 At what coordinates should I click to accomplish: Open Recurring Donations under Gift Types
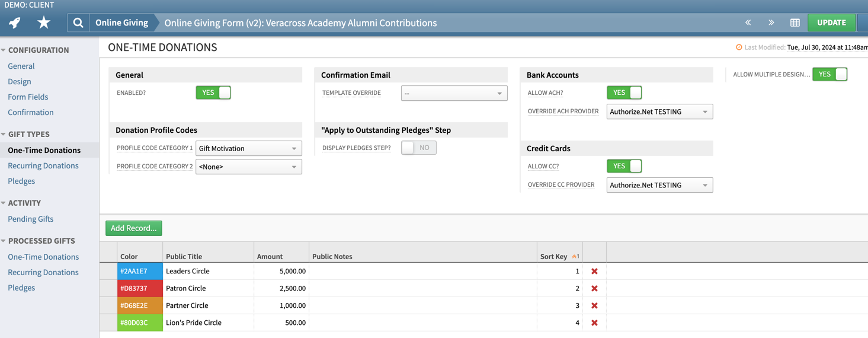(43, 165)
